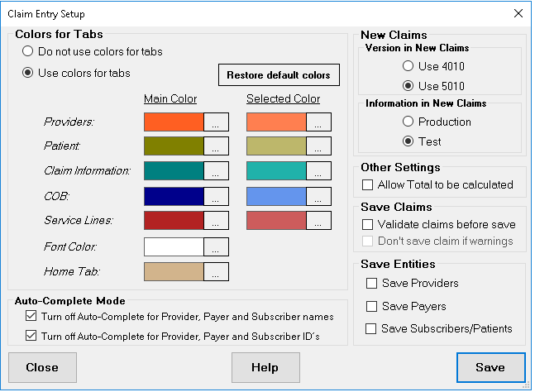
Task: Open ellipsis for Service Lines main color
Action: (x=216, y=220)
